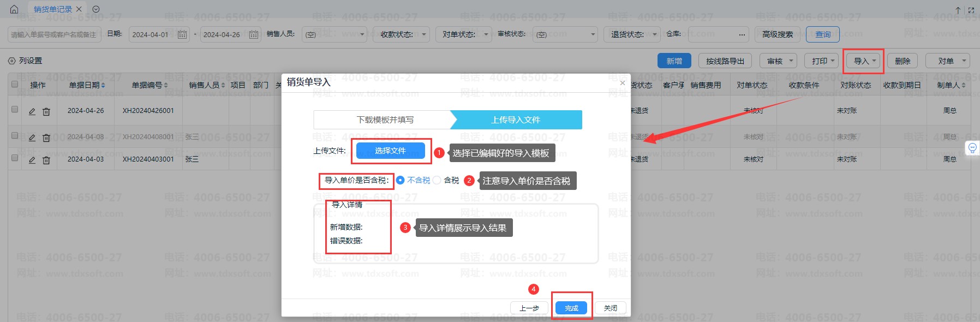Image resolution: width=980 pixels, height=322 pixels.
Task: Expand the 导入 dropdown button
Action: point(865,61)
